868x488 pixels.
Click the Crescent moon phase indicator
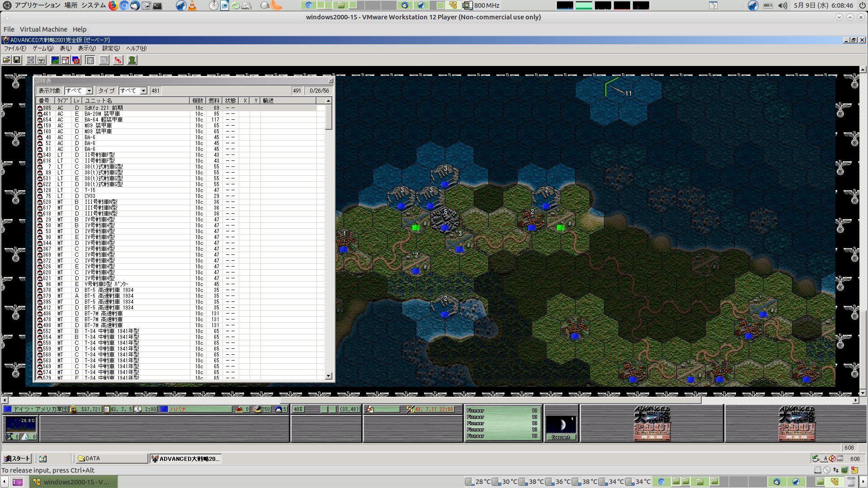click(x=561, y=428)
